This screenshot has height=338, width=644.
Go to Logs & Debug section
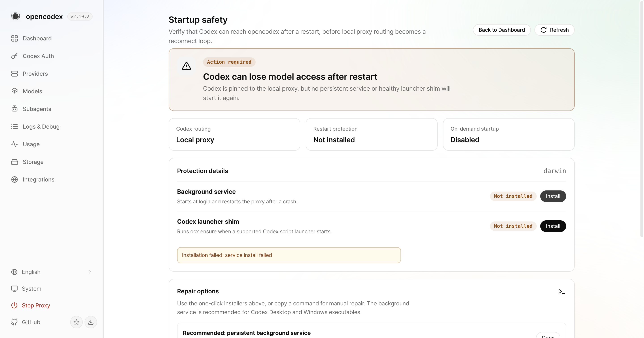pyautogui.click(x=51, y=127)
